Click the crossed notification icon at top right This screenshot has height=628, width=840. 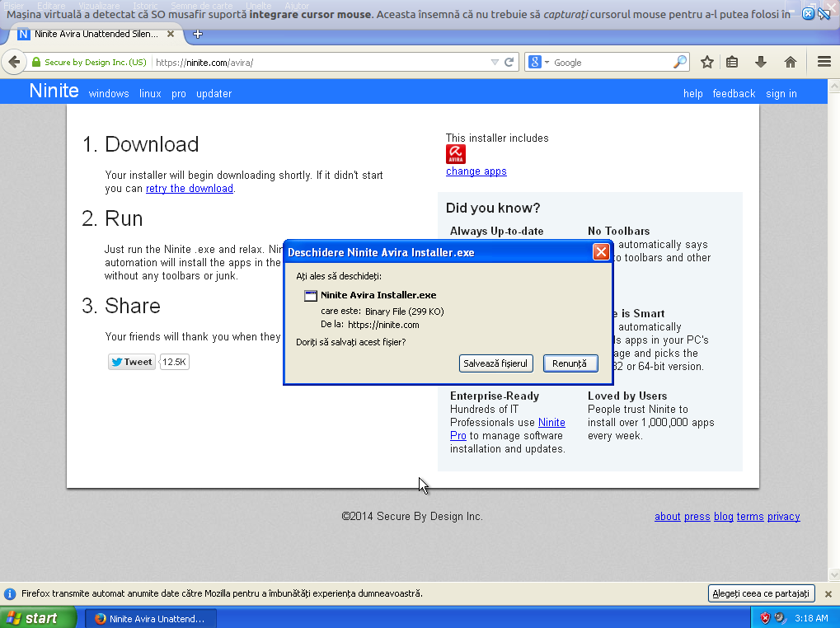tap(824, 14)
